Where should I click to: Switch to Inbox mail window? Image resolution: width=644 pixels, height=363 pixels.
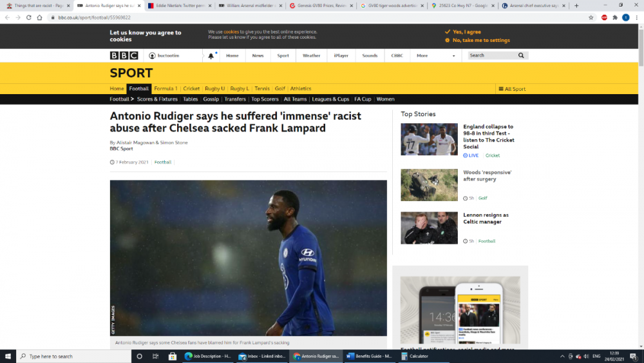(262, 356)
